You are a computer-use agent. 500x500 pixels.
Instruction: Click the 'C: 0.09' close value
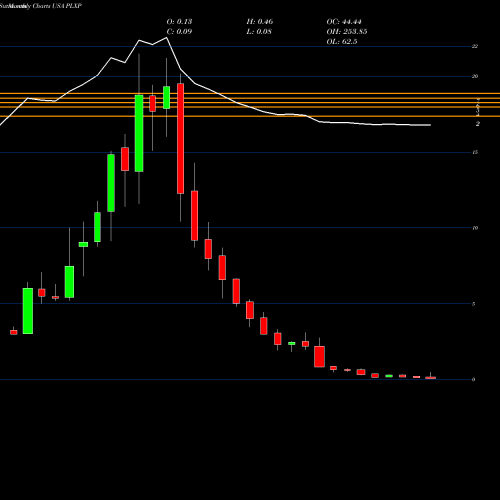click(179, 32)
